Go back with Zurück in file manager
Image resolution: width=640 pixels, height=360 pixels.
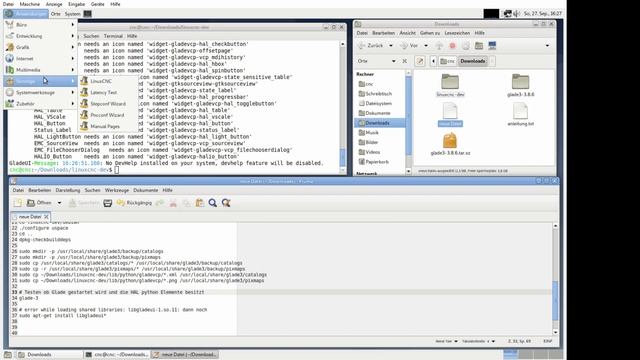[371, 46]
